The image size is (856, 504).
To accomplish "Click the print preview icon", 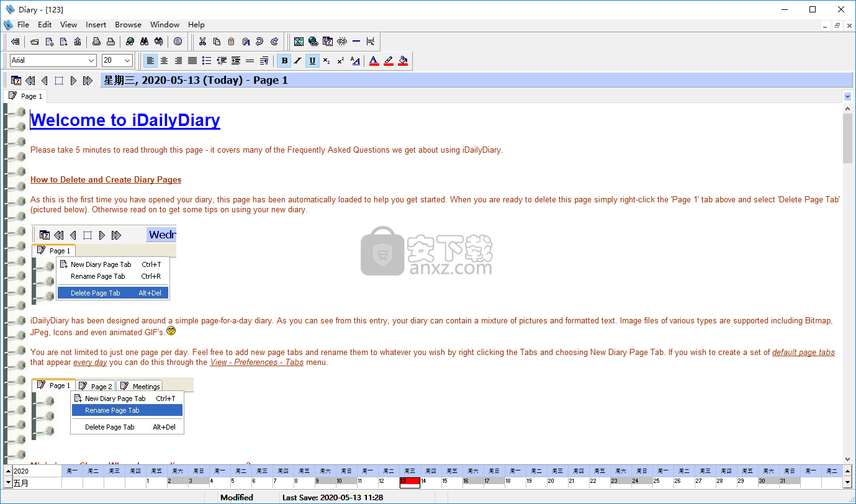I will point(96,42).
